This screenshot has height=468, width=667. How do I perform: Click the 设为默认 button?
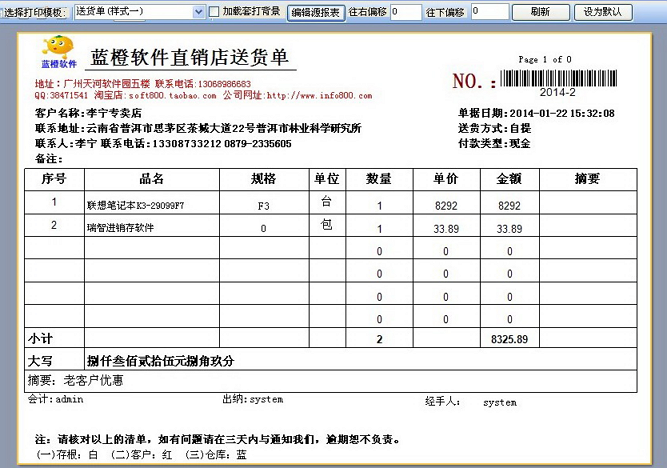[602, 12]
